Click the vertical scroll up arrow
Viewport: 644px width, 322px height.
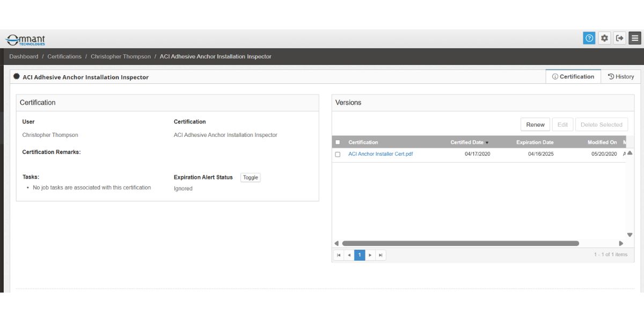pyautogui.click(x=630, y=152)
